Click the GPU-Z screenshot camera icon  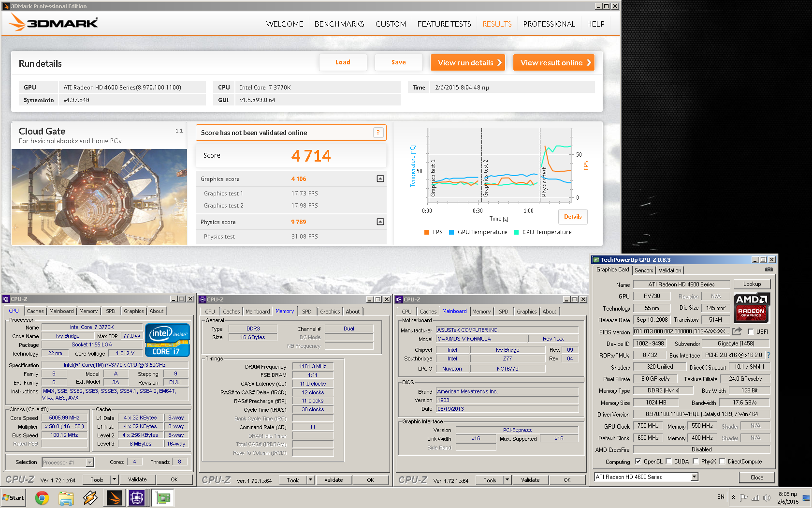(769, 269)
